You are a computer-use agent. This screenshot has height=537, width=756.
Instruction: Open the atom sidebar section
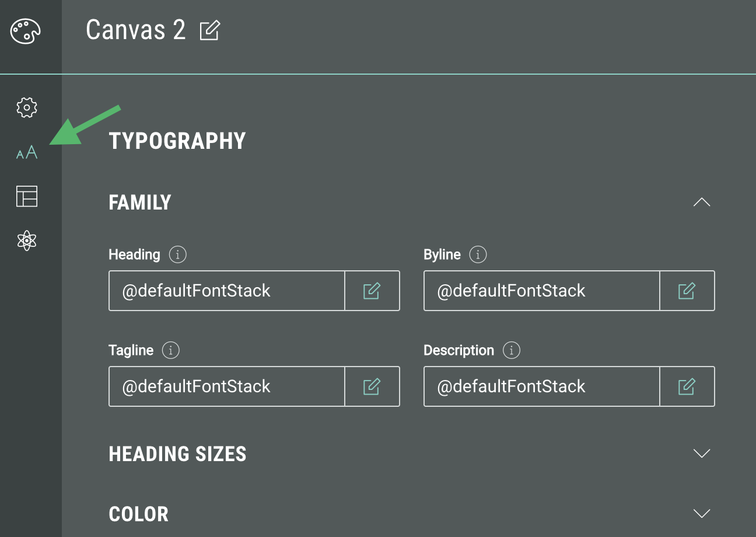[27, 240]
